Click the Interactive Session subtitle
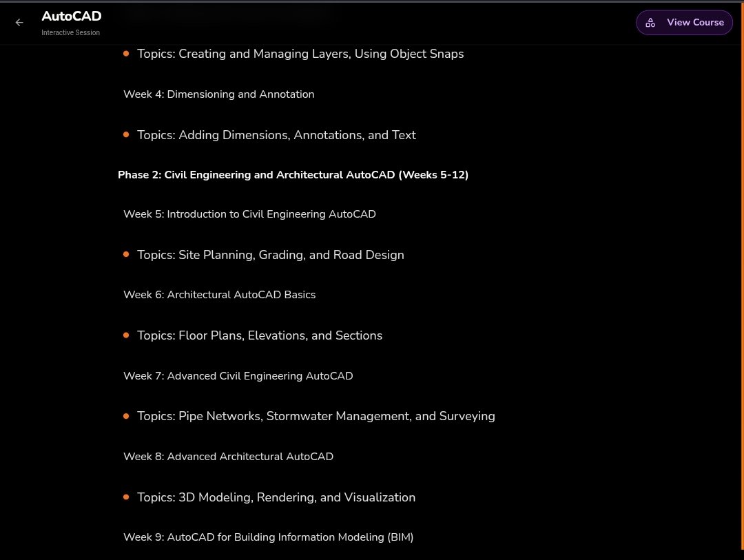Image resolution: width=744 pixels, height=560 pixels. tap(70, 32)
